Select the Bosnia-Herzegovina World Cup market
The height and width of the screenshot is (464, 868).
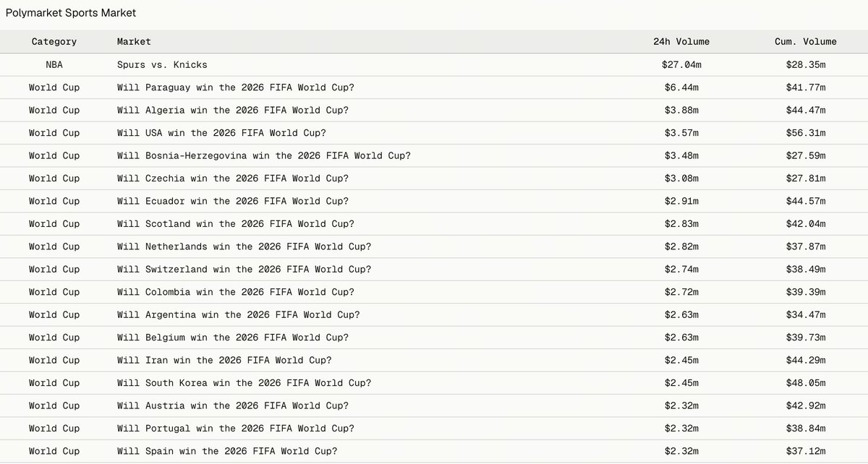[x=263, y=155]
